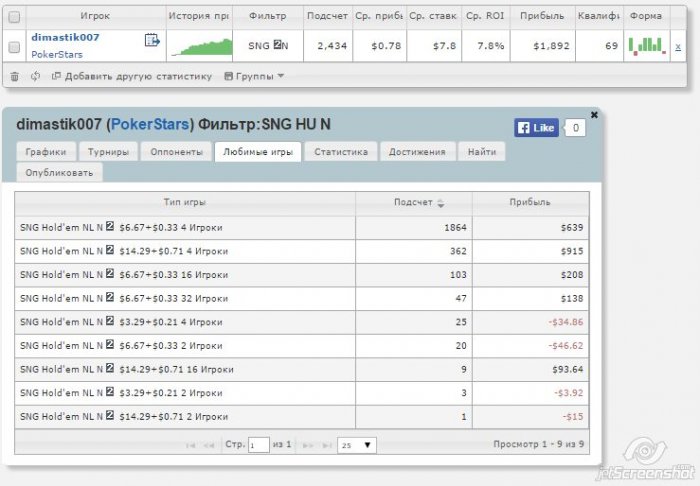Select row $14.29+$0.71 2 Игроки
Image resolution: width=700 pixels, height=486 pixels.
(x=302, y=417)
